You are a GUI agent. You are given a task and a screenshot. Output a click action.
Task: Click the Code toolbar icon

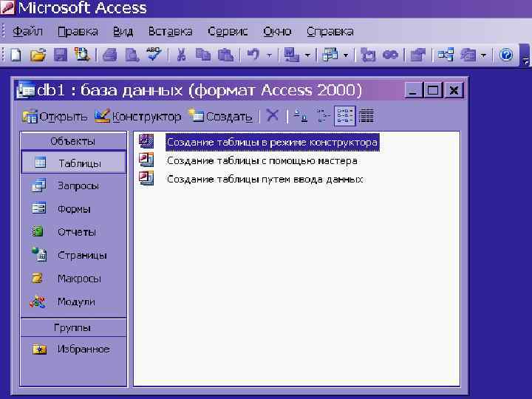[368, 55]
